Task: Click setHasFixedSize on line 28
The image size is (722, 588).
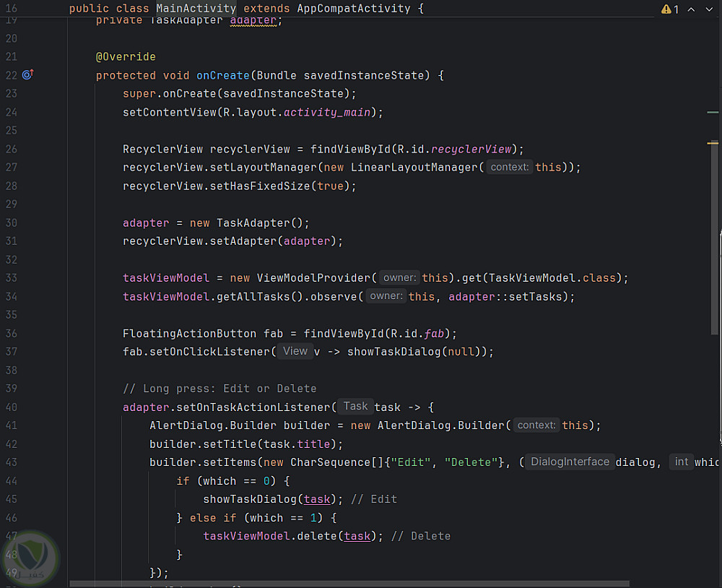Action: [x=260, y=186]
